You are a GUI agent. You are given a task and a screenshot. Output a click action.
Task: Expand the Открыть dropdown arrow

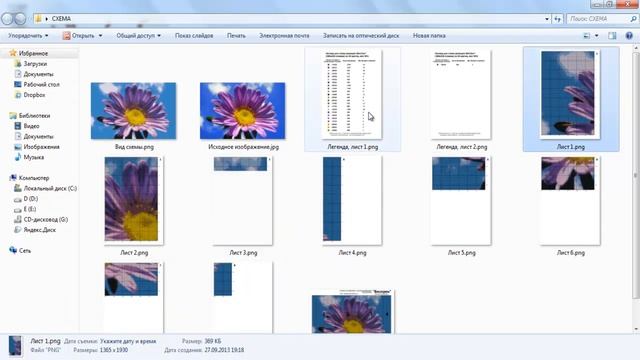tap(100, 36)
